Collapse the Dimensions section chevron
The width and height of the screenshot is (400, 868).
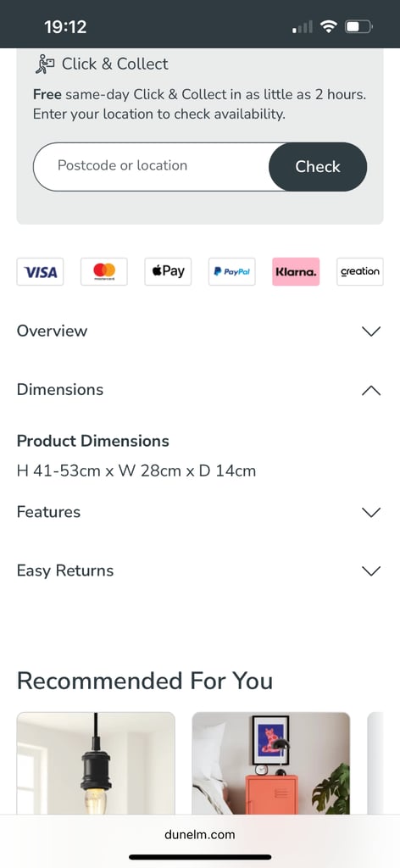[x=370, y=390]
